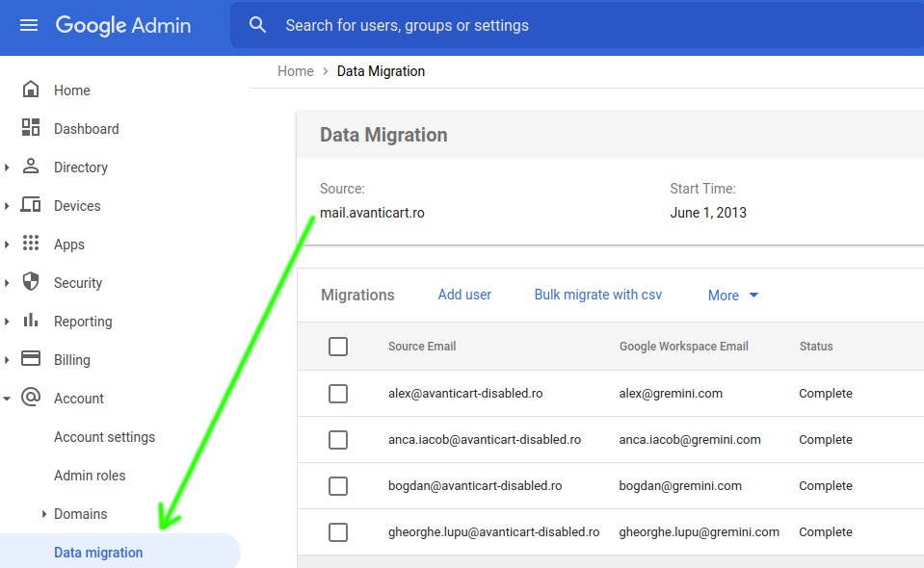This screenshot has width=924, height=568.
Task: Click the Source Email column header
Action: [422, 347]
